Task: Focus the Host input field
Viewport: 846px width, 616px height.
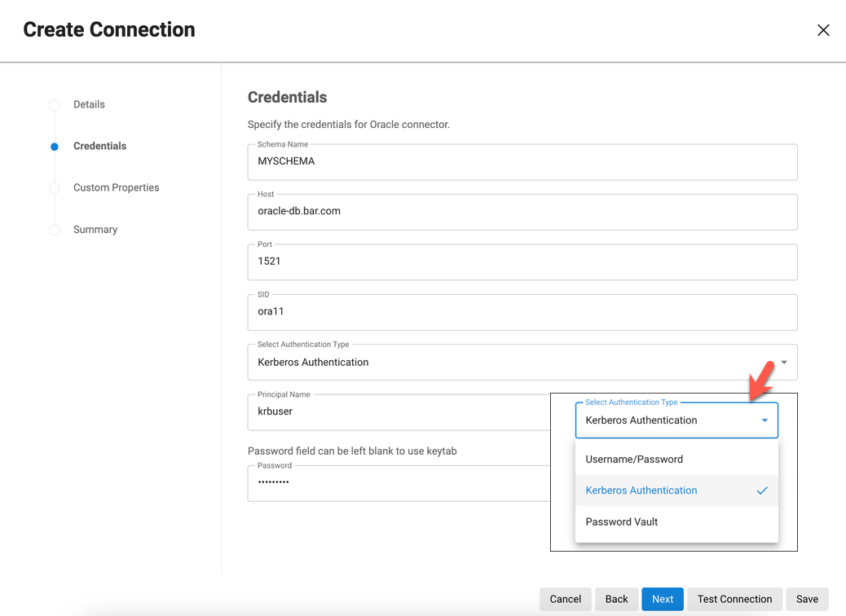Action: click(x=522, y=212)
